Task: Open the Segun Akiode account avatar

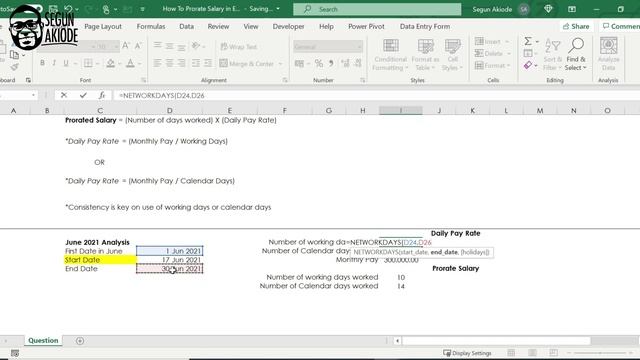Action: 524,9
